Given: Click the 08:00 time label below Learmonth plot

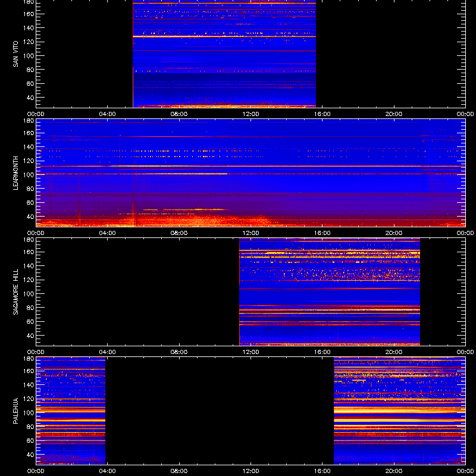Looking at the screenshot, I should pos(179,233).
